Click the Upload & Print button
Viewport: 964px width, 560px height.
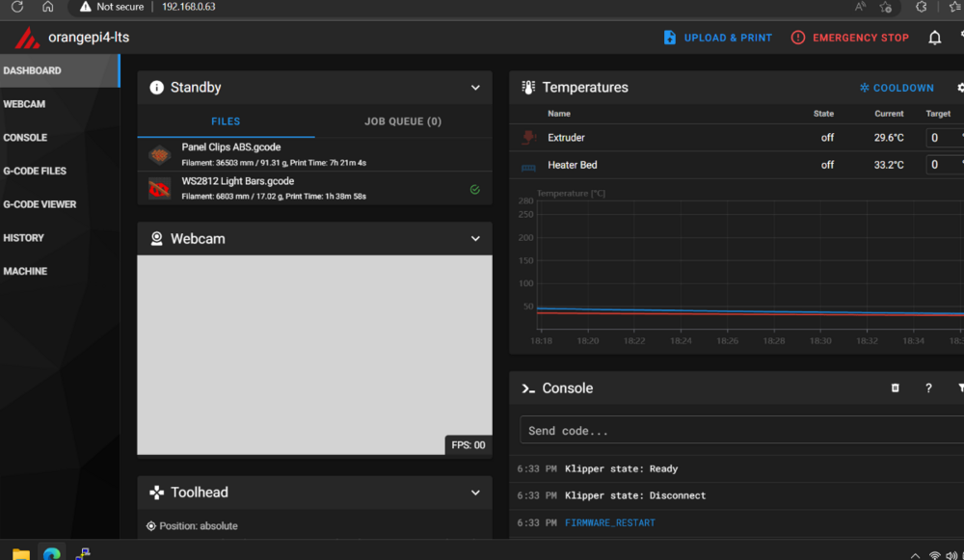[717, 38]
